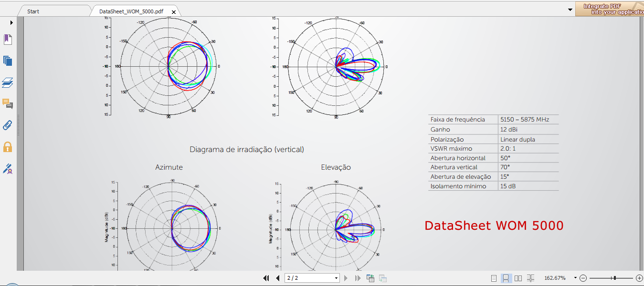Click the VSWR máximo label
This screenshot has width=644, height=286.
tap(451, 149)
